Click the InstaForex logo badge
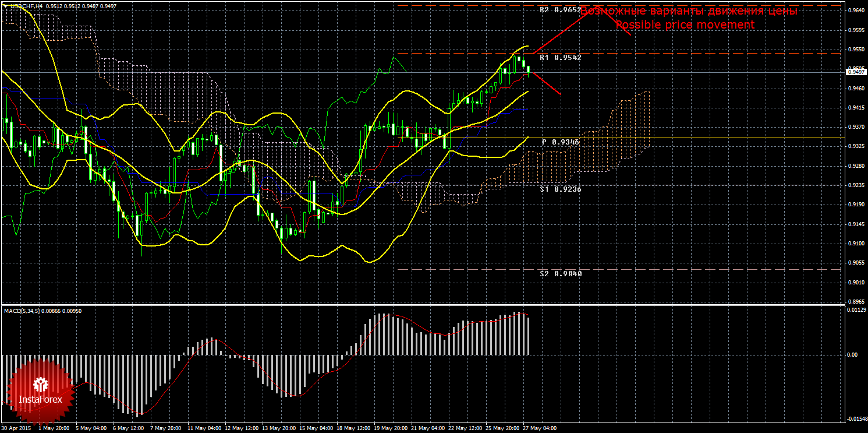868x433 pixels. point(40,391)
